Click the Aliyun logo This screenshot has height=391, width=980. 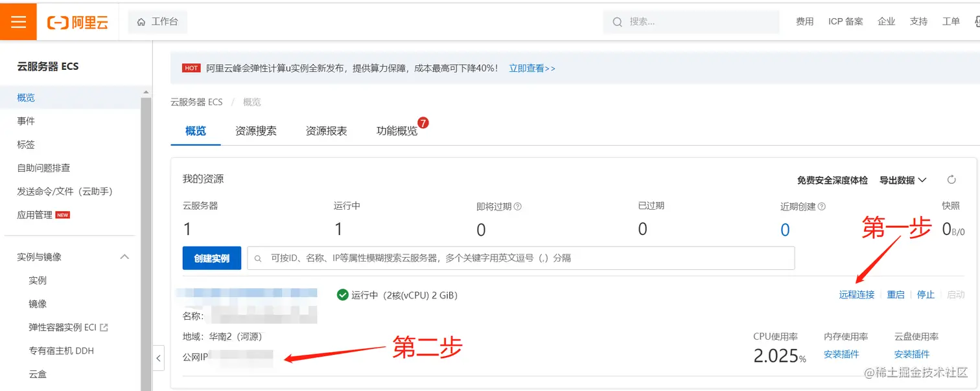[x=78, y=23]
